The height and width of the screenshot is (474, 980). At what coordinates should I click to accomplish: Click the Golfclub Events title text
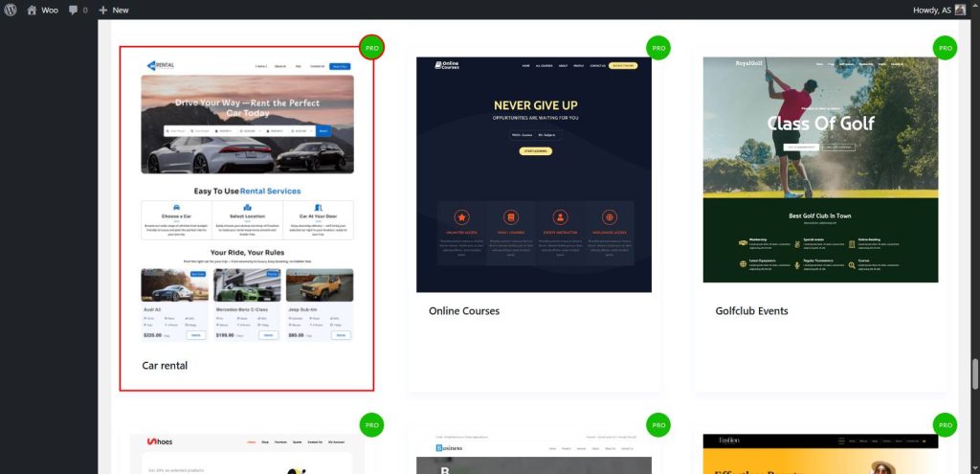click(x=751, y=311)
